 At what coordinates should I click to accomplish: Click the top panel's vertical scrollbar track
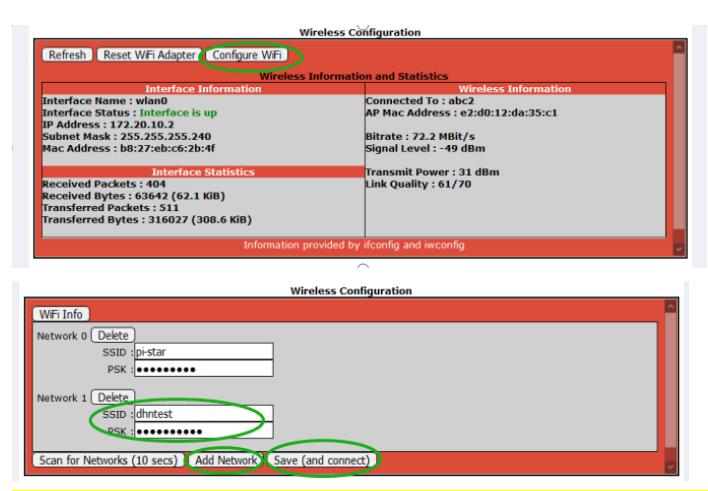[680, 150]
